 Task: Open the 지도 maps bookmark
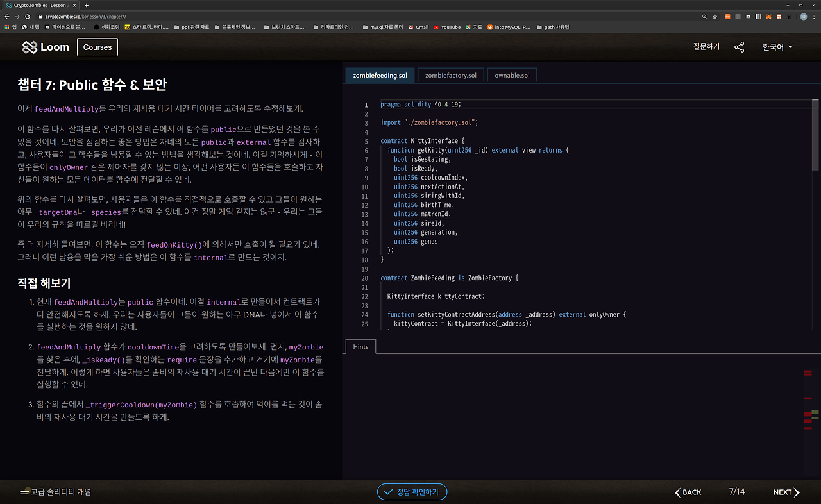pos(474,28)
